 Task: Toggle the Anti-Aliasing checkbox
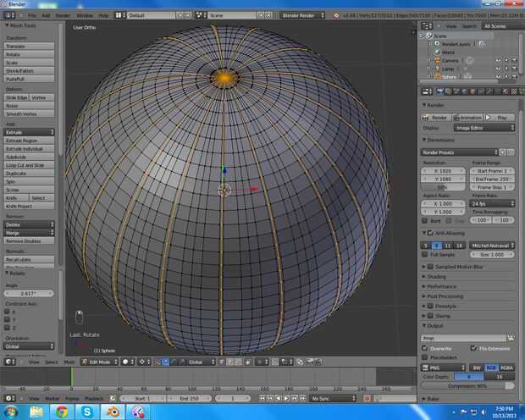(431, 232)
